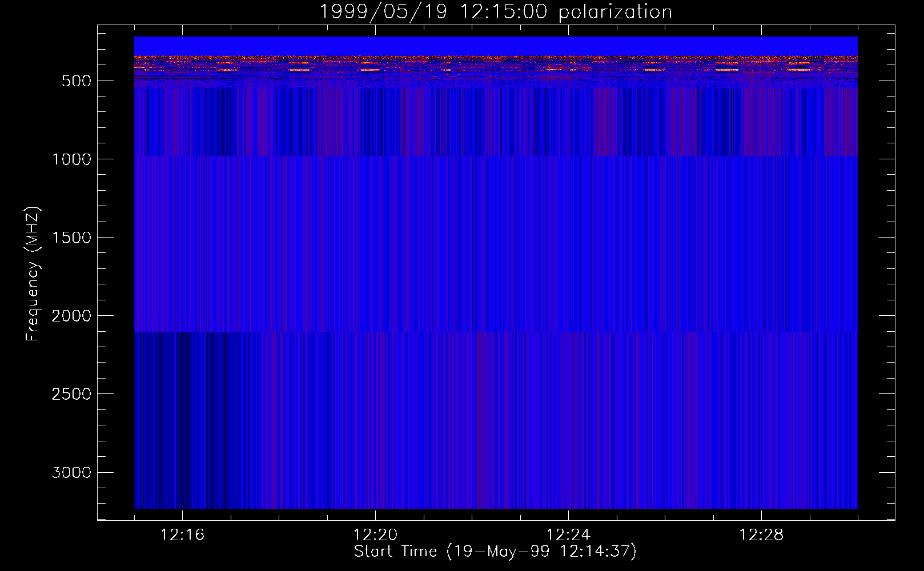Click the 2500 frequency tick label
Screen dimensions: 924x571
tap(71, 394)
